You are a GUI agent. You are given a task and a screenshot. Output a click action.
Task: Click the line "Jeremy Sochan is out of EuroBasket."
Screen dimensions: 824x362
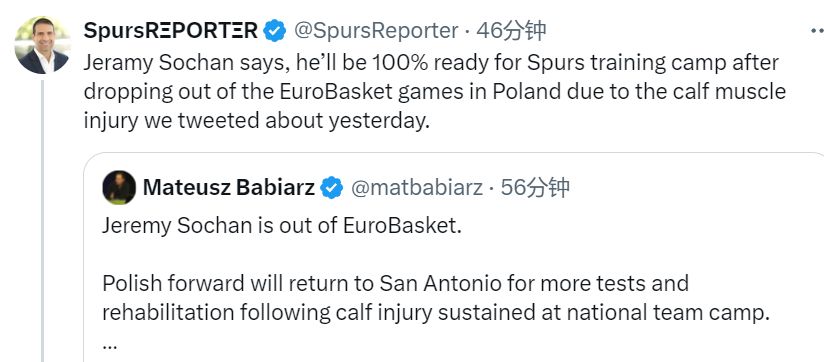click(x=282, y=226)
